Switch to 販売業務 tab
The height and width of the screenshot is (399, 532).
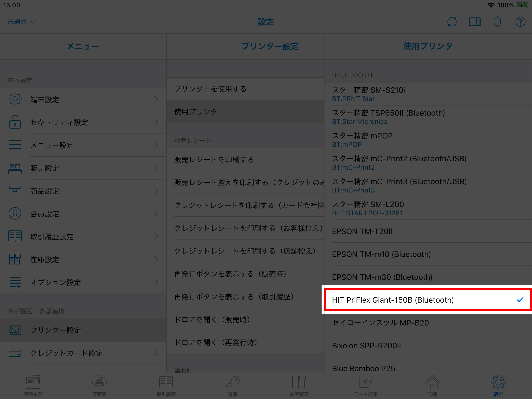click(x=33, y=386)
